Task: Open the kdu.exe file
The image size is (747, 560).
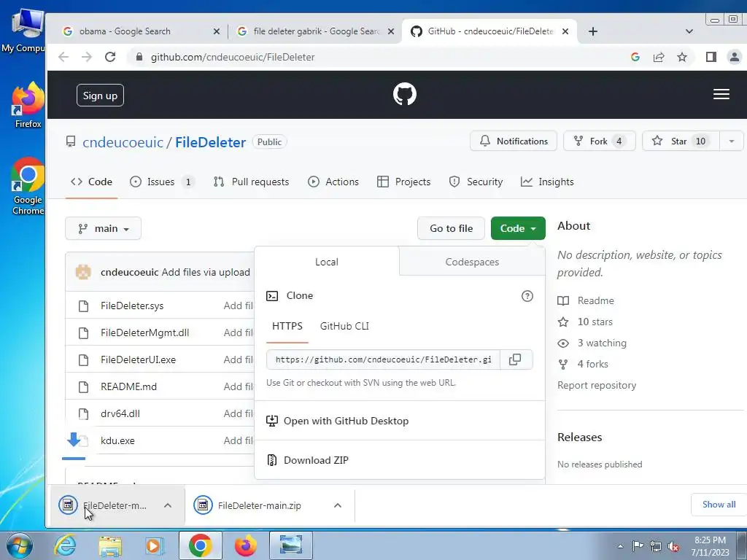Action: pos(117,441)
